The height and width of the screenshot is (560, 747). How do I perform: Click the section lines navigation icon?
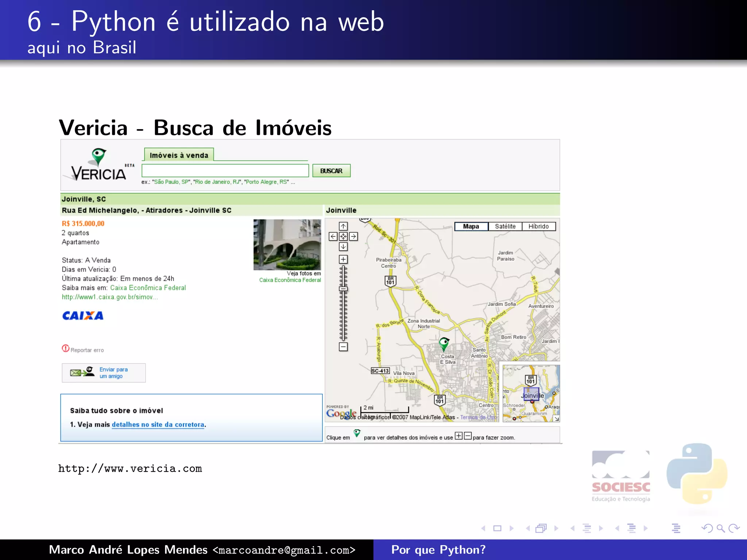point(631,528)
